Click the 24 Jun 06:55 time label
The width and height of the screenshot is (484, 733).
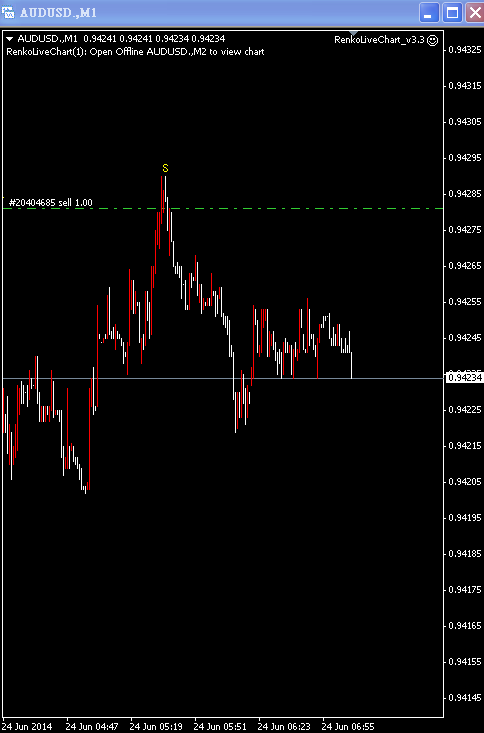(x=348, y=727)
